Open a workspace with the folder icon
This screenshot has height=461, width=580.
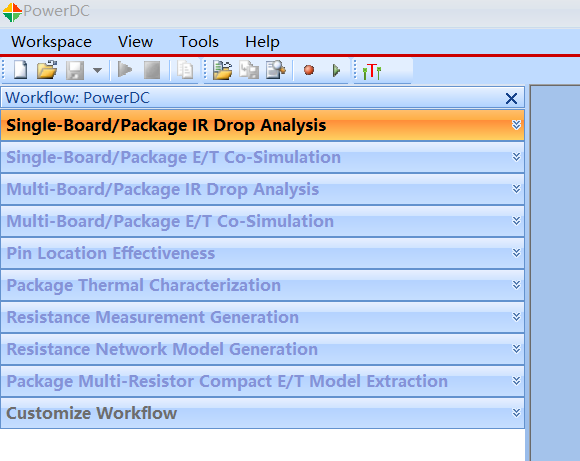47,70
